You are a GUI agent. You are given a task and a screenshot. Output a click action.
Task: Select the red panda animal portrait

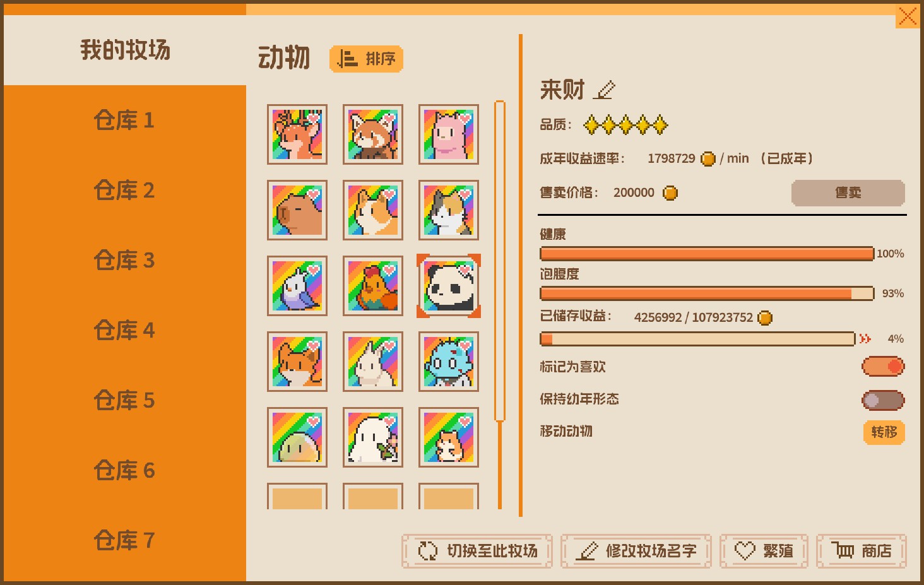373,134
